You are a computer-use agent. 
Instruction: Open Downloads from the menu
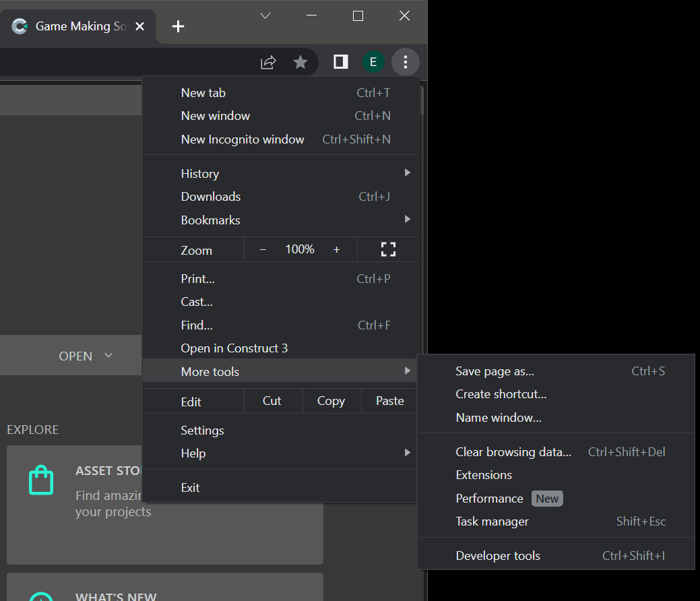point(281,197)
